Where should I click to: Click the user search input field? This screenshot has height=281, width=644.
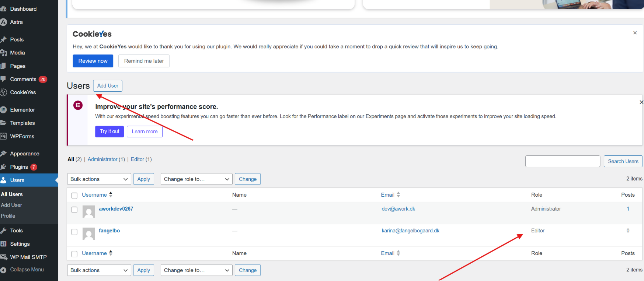click(x=563, y=161)
